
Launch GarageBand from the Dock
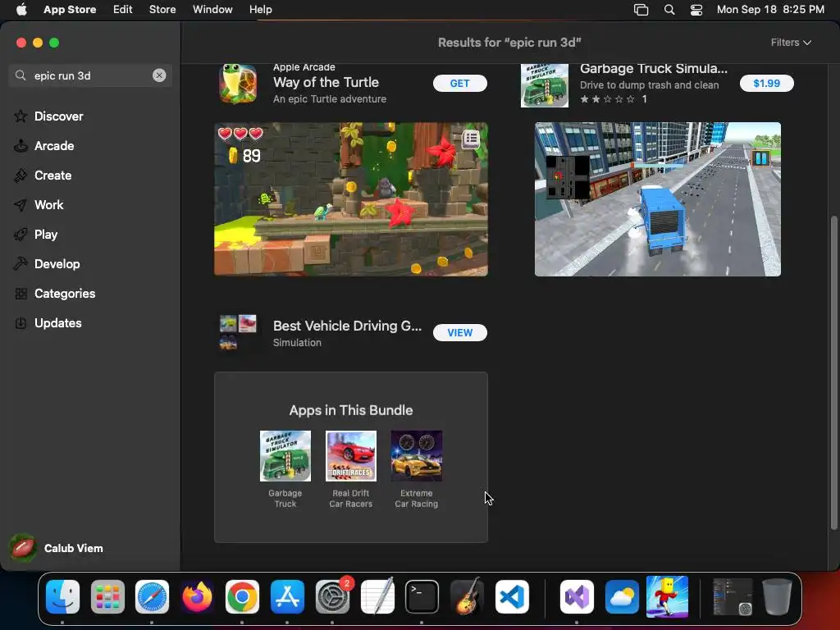[467, 596]
